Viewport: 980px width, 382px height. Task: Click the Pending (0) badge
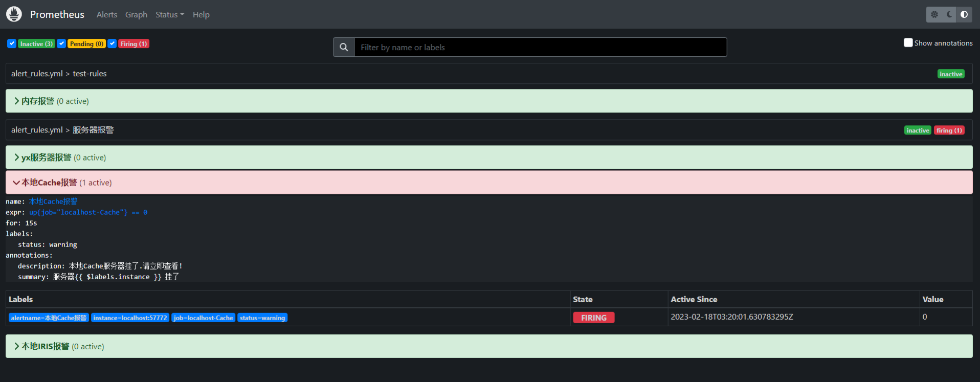[x=86, y=44]
